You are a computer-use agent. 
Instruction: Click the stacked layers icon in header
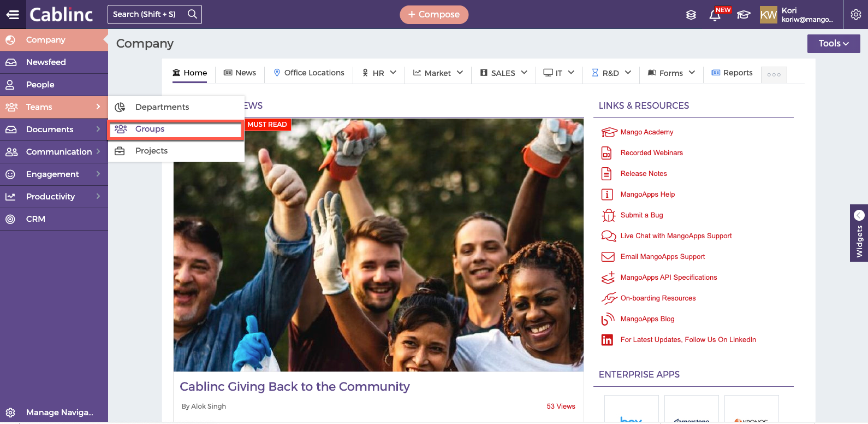(x=691, y=15)
